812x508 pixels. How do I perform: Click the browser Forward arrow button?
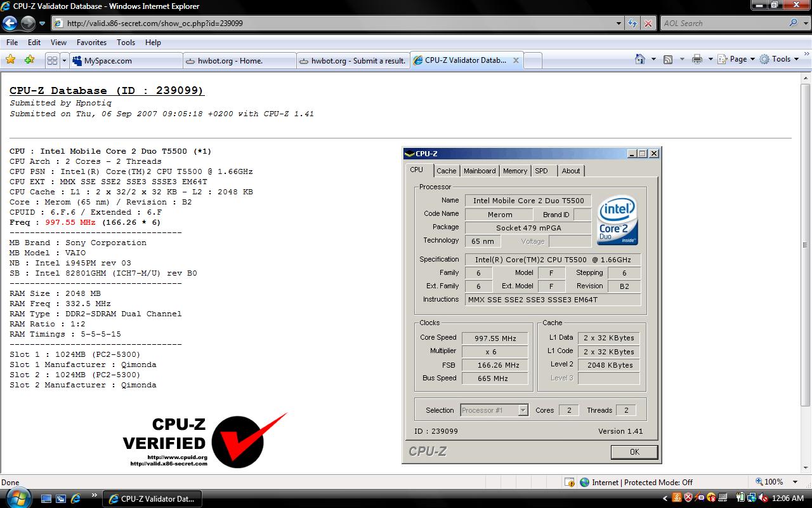point(28,23)
